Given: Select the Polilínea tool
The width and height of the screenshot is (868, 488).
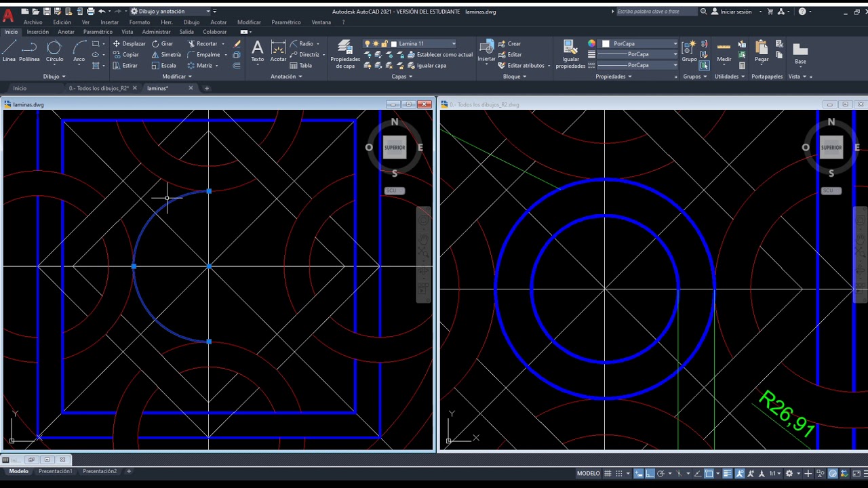Looking at the screenshot, I should (29, 51).
